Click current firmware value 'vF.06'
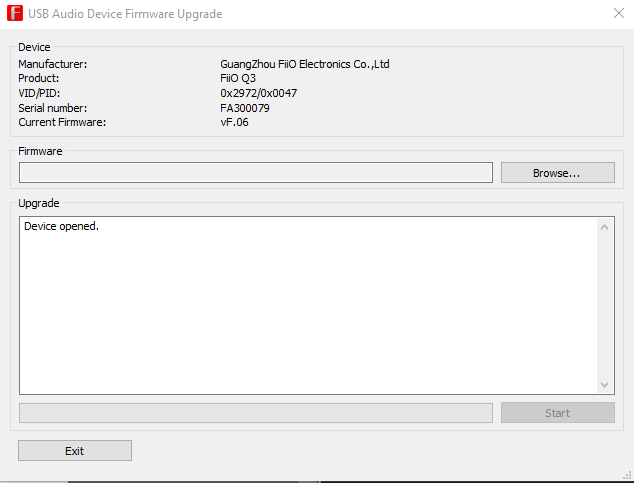Image resolution: width=634 pixels, height=483 pixels. [234, 122]
